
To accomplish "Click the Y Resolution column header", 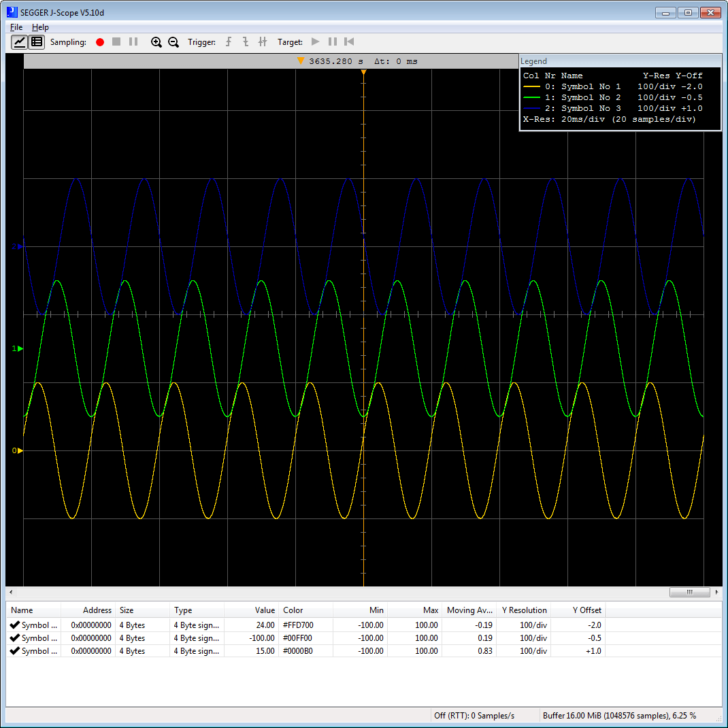I will 524,610.
